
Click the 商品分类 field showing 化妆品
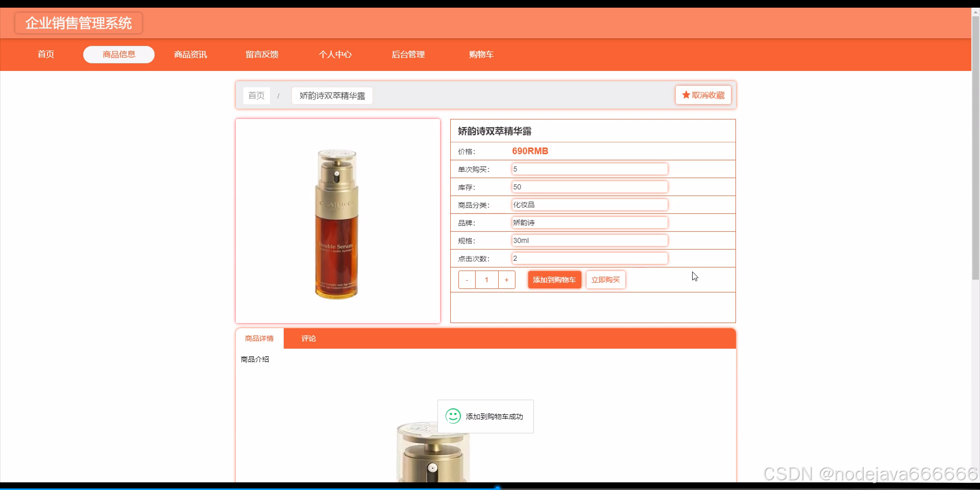(x=590, y=205)
